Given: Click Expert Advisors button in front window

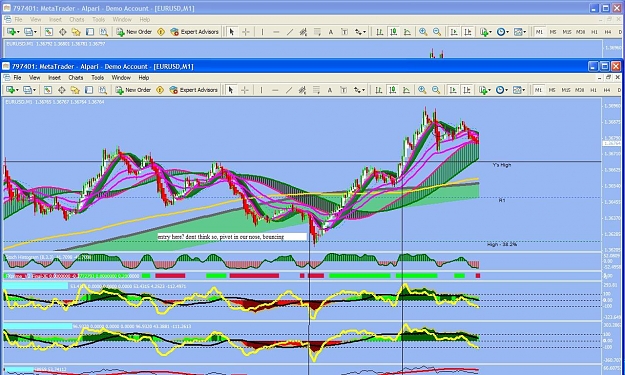Looking at the screenshot, I should (194, 90).
